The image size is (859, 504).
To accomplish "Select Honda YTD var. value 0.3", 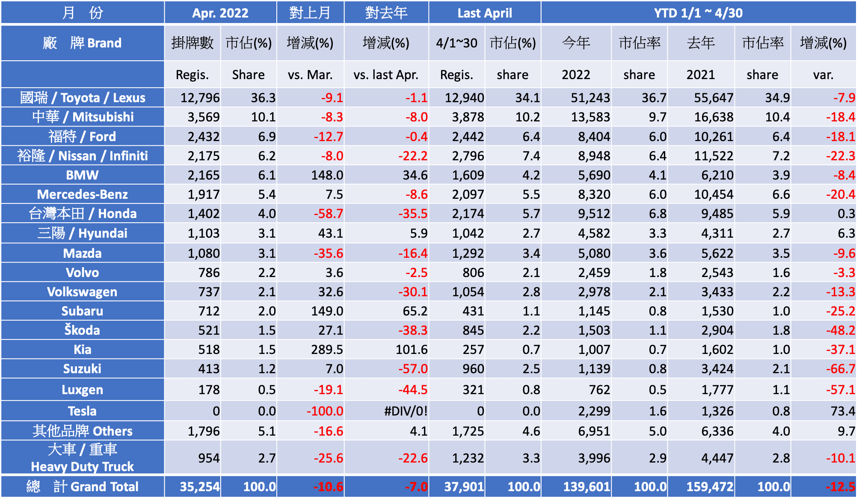I will click(846, 214).
